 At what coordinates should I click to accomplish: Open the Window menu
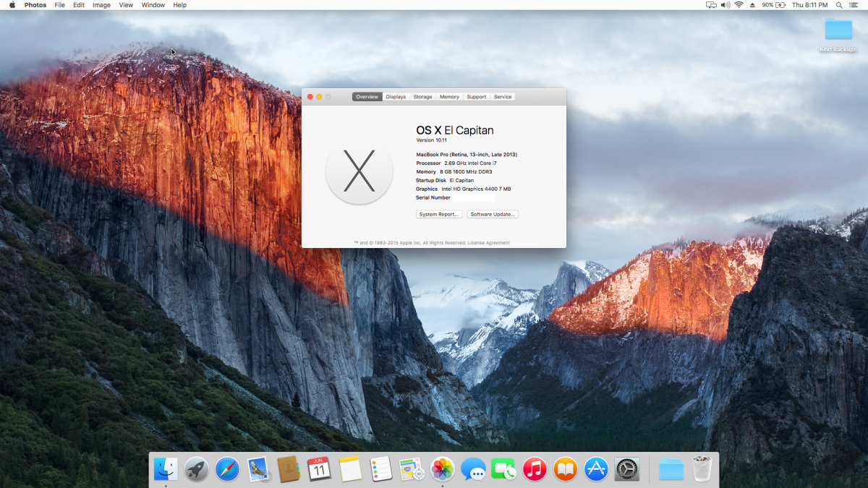pos(153,5)
